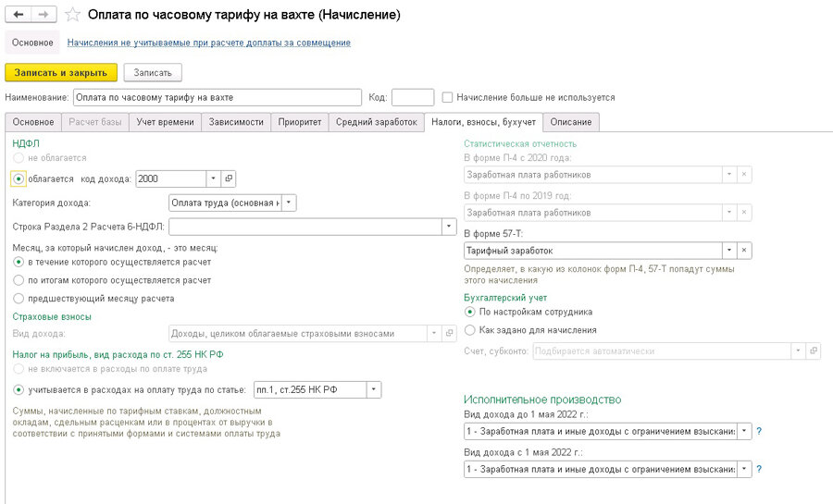
Task: Go back with the left arrow
Action: point(19,14)
